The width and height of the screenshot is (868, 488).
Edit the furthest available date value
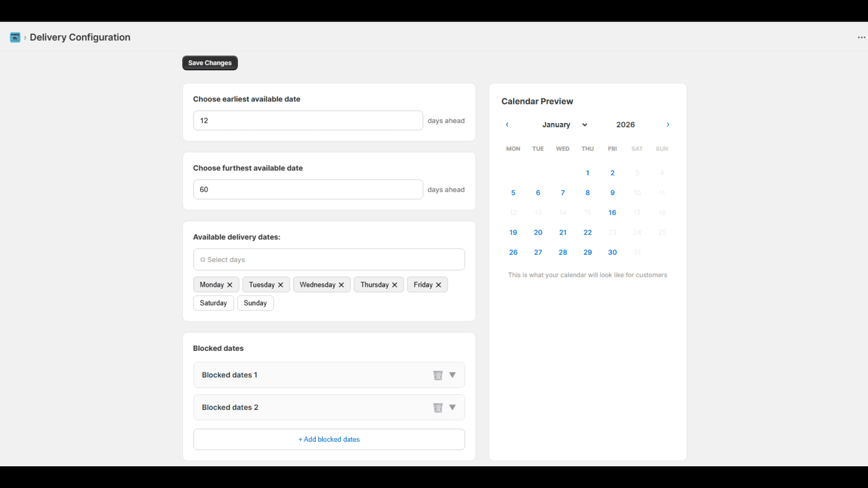308,189
